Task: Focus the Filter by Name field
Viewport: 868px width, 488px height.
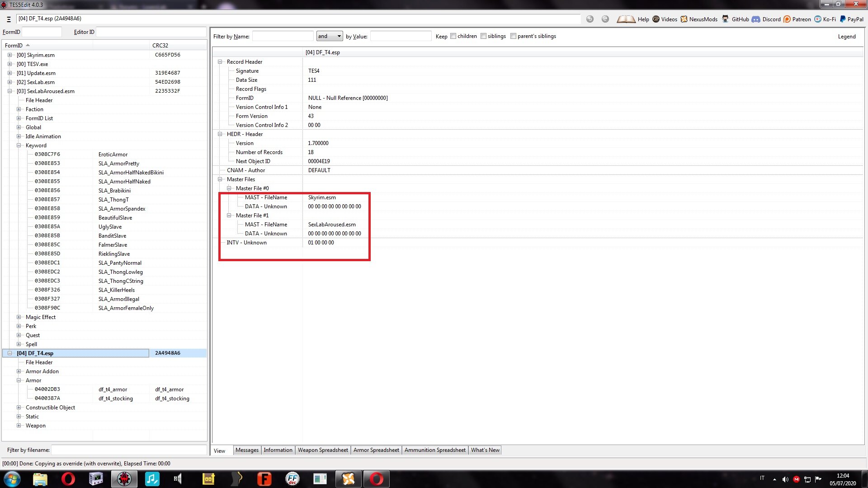Action: click(x=283, y=36)
